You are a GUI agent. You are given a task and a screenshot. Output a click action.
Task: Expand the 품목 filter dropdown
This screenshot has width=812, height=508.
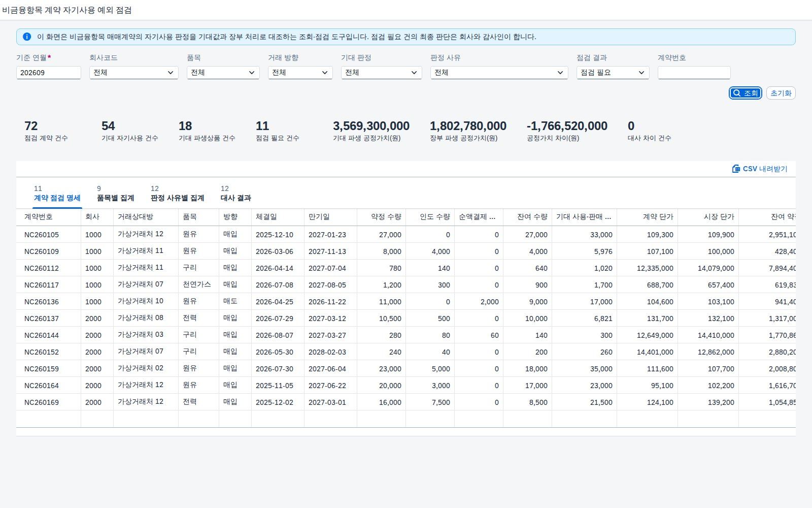223,73
